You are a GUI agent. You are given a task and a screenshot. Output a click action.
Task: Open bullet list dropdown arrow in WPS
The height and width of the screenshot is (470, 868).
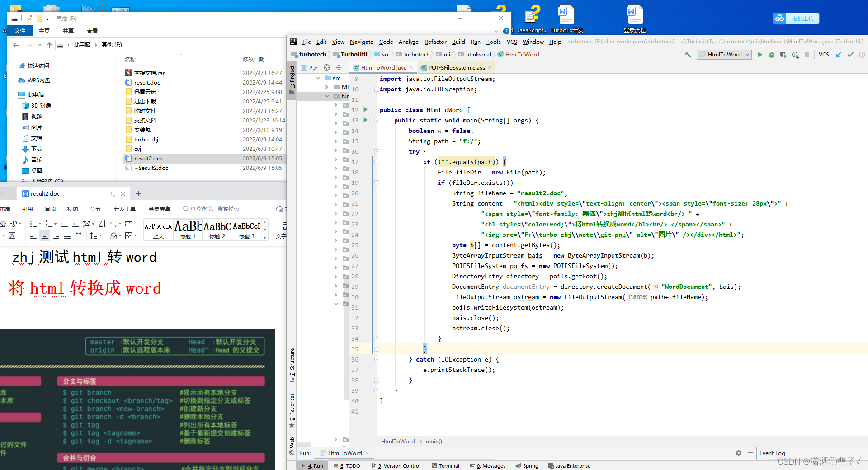40,224
